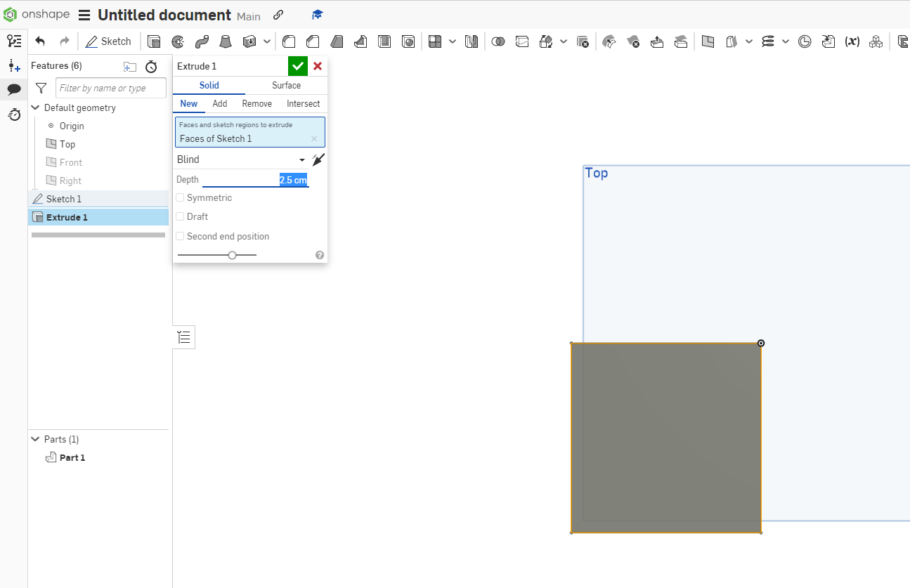910x588 pixels.
Task: Start a new Sketch
Action: click(108, 41)
